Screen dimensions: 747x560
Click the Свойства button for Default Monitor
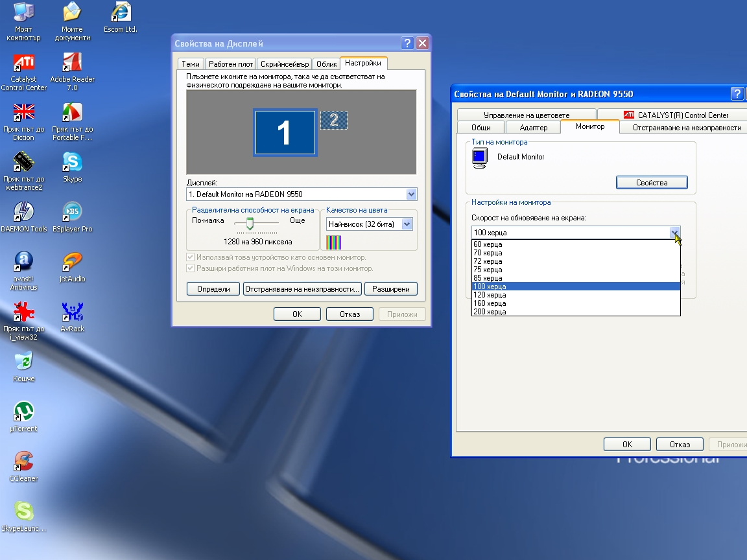click(652, 182)
